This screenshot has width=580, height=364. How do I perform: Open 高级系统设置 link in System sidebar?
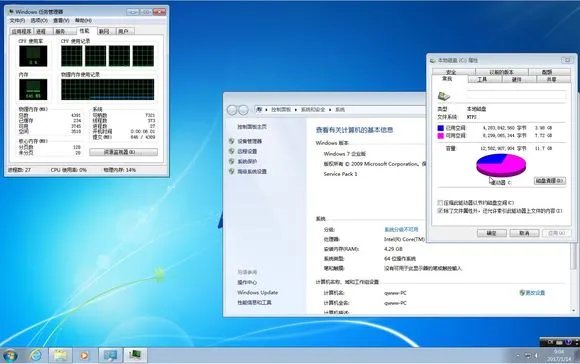pyautogui.click(x=252, y=171)
